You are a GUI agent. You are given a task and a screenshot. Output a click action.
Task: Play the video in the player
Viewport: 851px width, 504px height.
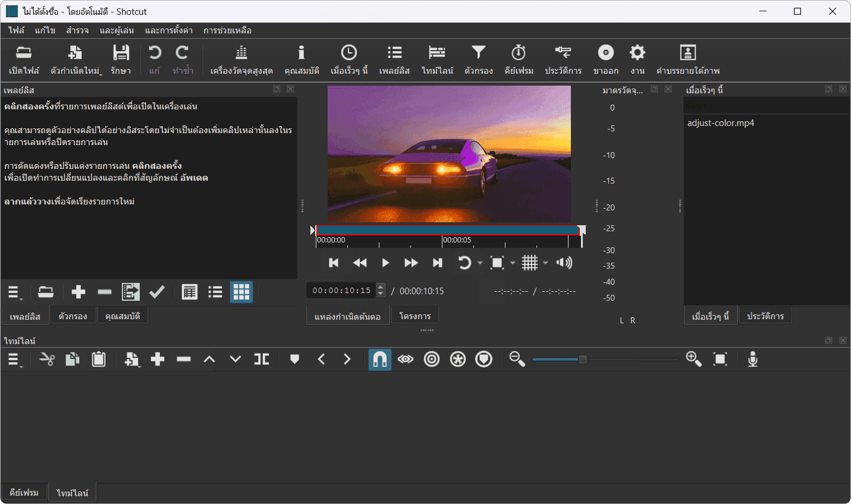(385, 263)
